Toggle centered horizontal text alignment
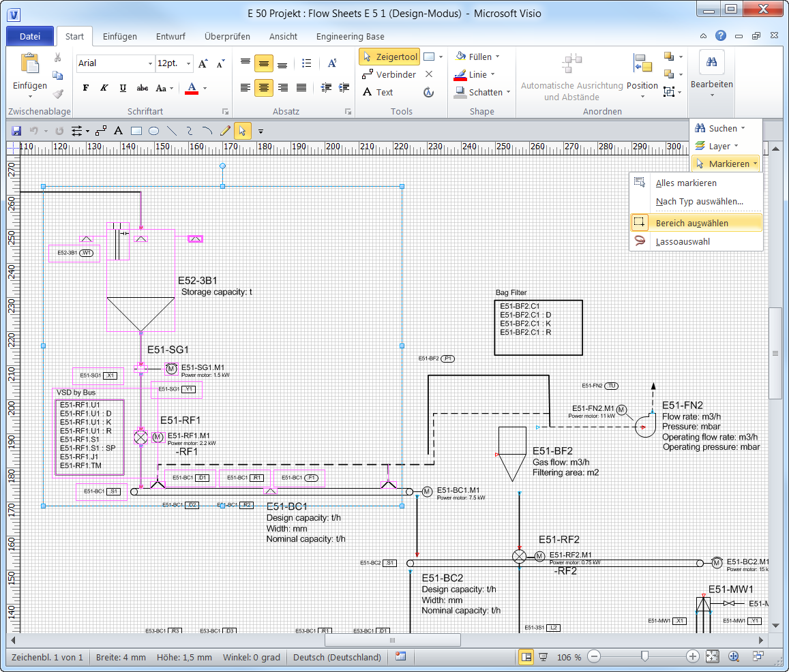 coord(264,88)
